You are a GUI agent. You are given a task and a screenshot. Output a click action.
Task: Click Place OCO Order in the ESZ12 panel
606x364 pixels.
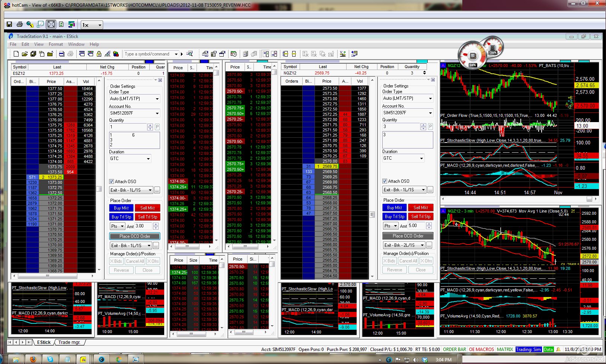click(x=135, y=236)
